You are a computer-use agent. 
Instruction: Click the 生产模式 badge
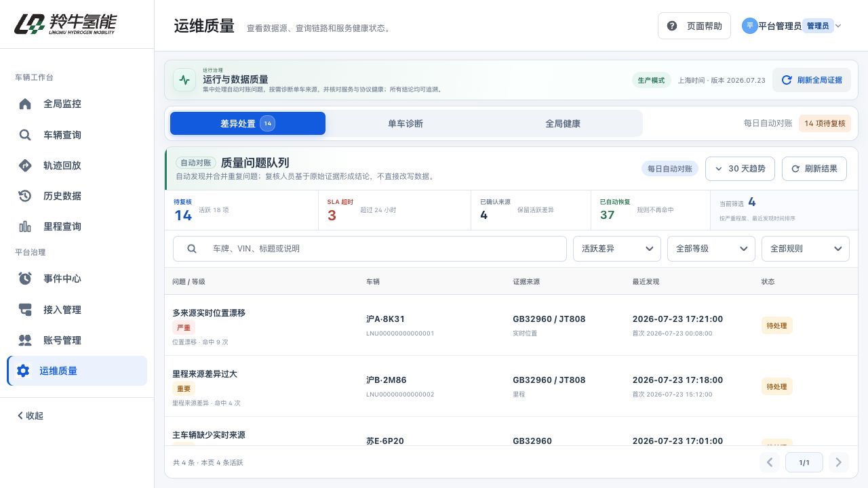652,80
